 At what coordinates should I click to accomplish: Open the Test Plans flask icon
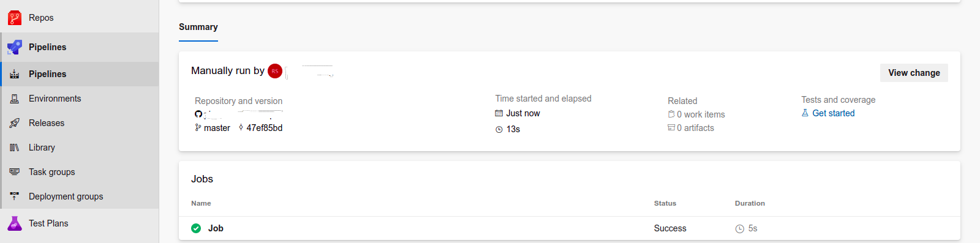(15, 223)
